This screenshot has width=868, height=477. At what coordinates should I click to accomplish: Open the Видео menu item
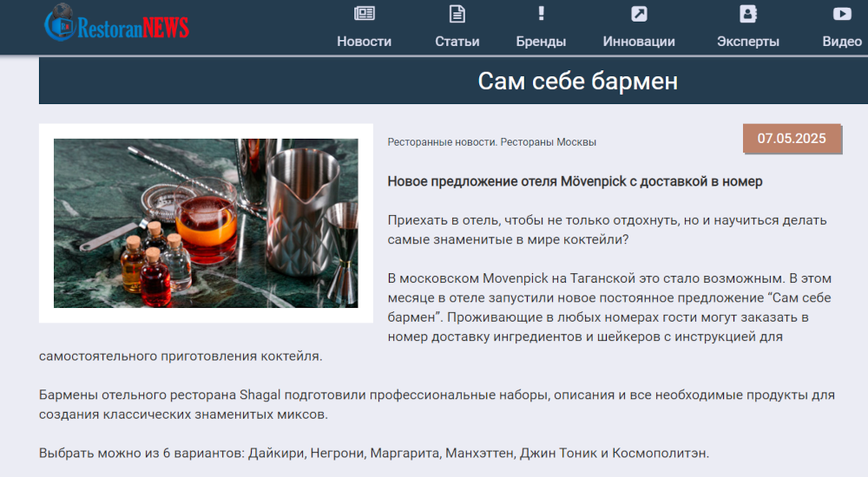point(842,42)
